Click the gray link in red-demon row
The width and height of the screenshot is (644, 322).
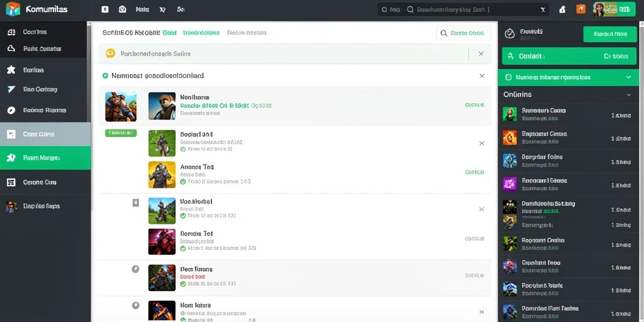[474, 238]
